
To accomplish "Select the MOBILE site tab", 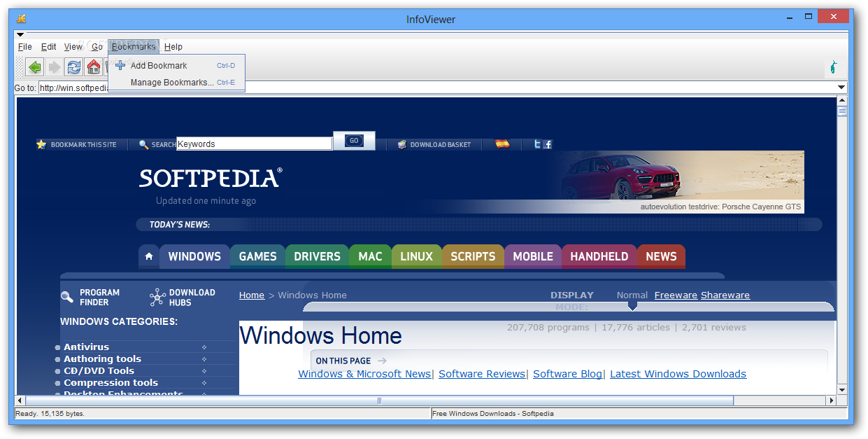I will click(533, 256).
